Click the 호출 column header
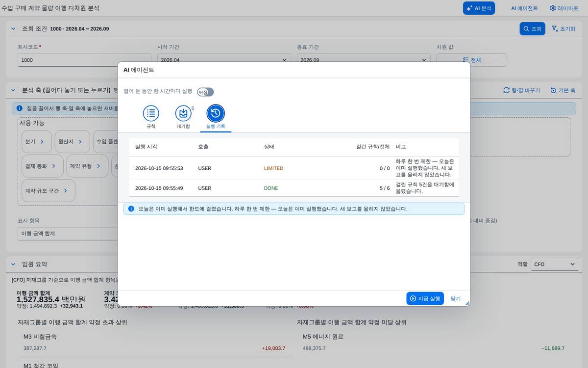Viewport: 588px width, 368px height. pyautogui.click(x=203, y=147)
